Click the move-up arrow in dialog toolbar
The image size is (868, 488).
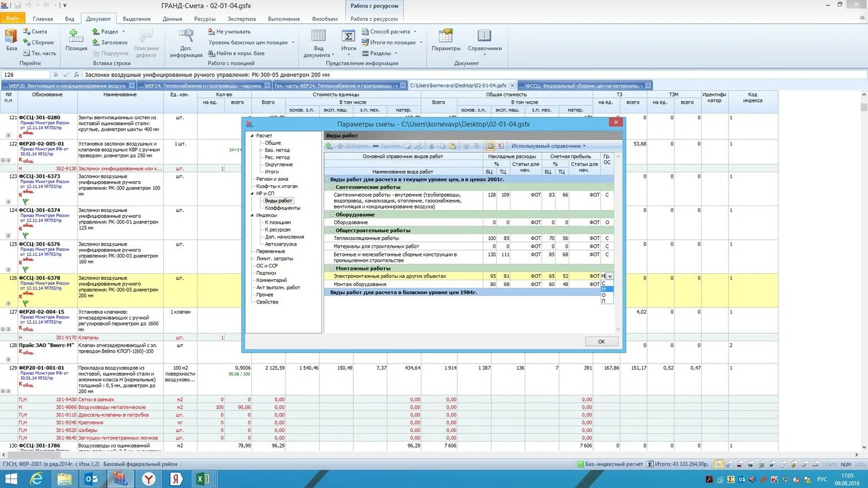pos(466,146)
